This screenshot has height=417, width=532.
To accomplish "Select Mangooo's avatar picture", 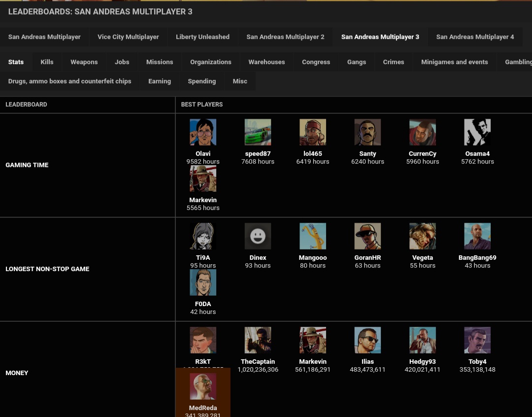I will pos(313,236).
